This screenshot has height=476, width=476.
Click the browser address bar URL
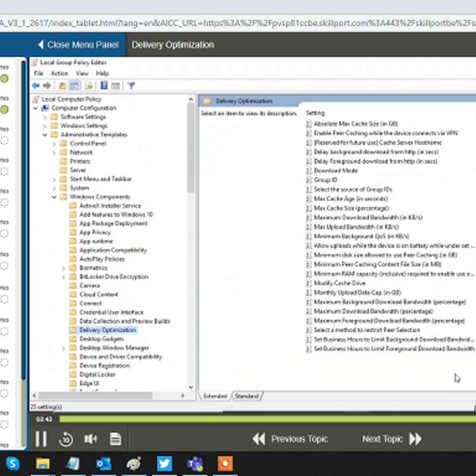238,23
